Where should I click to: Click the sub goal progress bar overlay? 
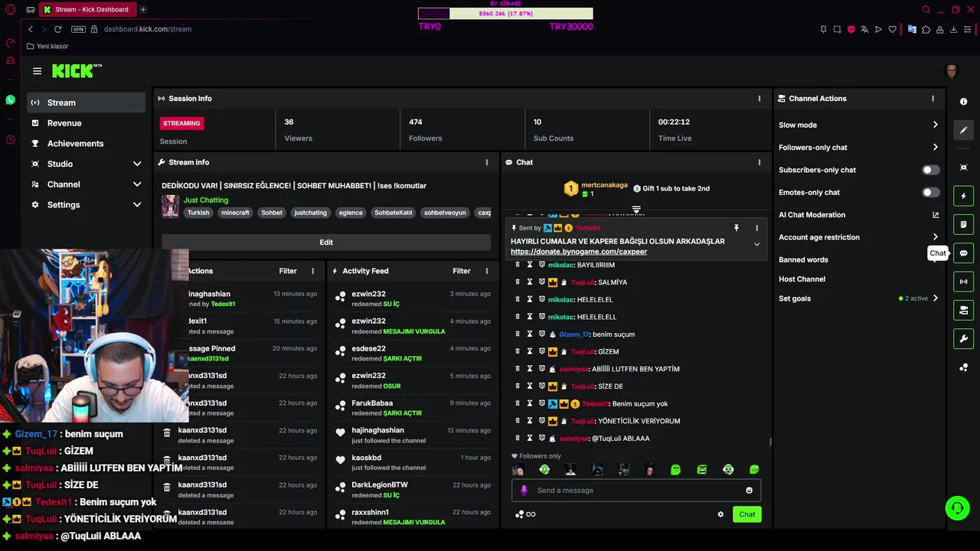point(505,14)
